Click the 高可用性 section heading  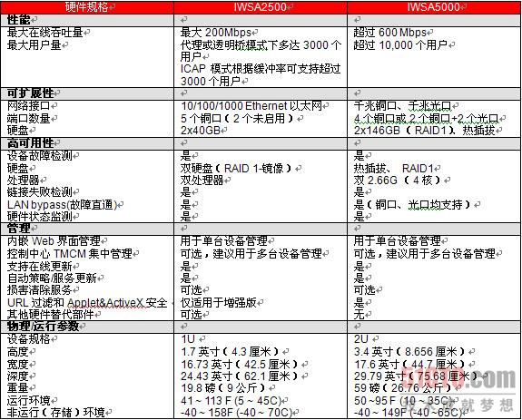[x=30, y=143]
